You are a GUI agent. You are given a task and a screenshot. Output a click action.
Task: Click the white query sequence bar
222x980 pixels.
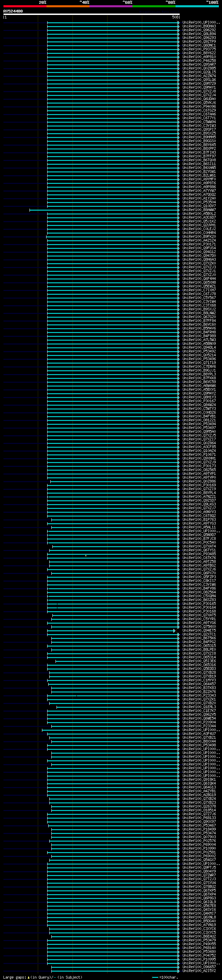(x=92, y=15)
